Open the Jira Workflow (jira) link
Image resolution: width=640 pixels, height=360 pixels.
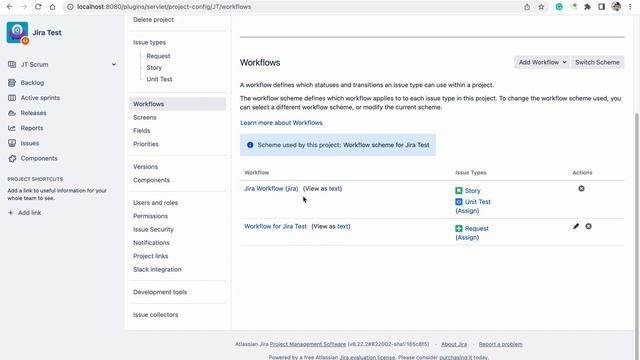tap(271, 189)
